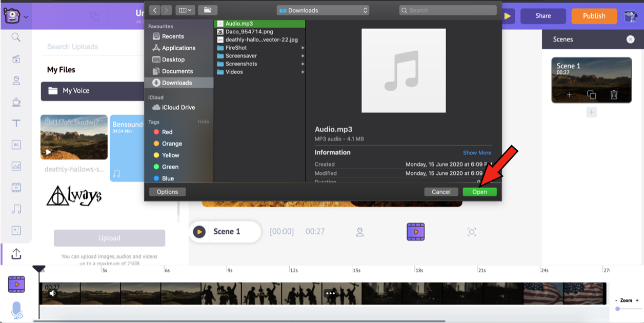Click the camera focus icon beside scene controls
The width and height of the screenshot is (644, 323).
pyautogui.click(x=472, y=232)
